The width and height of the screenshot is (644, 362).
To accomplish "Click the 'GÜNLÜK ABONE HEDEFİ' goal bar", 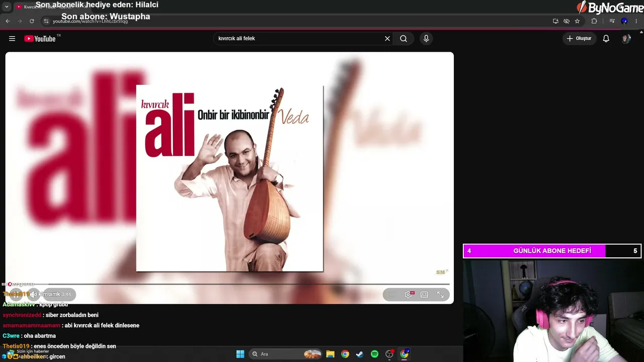I will [552, 251].
